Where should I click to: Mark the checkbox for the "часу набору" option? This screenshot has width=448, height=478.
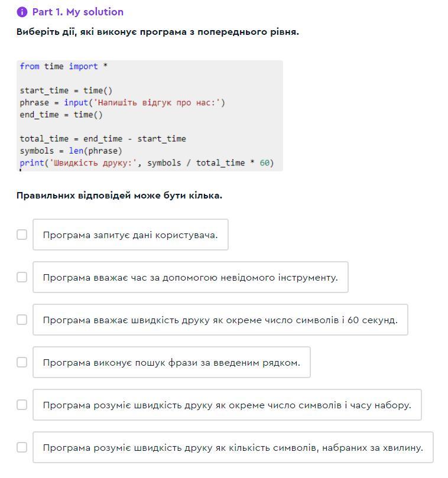click(x=22, y=405)
